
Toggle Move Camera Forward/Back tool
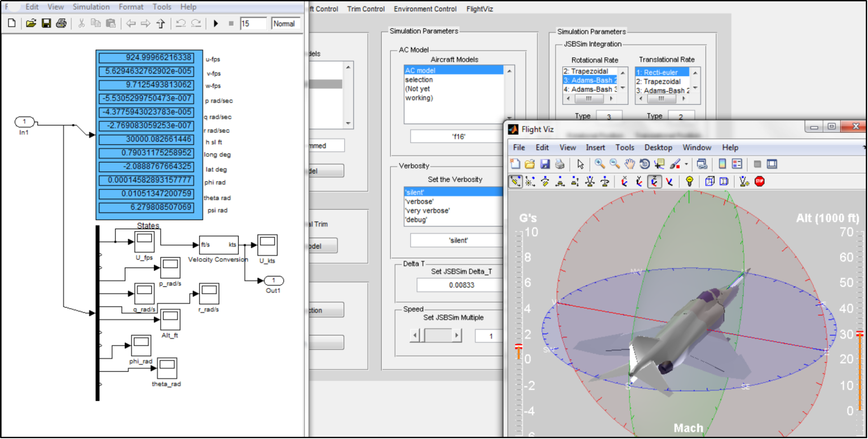tap(575, 181)
